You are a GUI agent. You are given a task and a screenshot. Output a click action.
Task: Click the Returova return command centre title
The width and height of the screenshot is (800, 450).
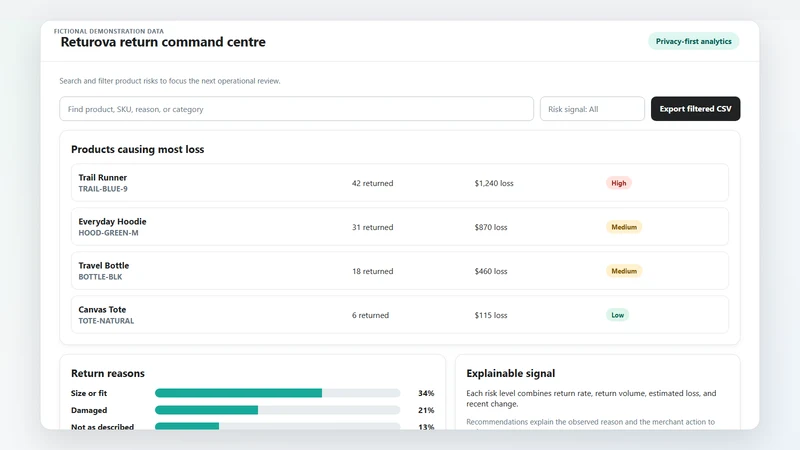163,42
